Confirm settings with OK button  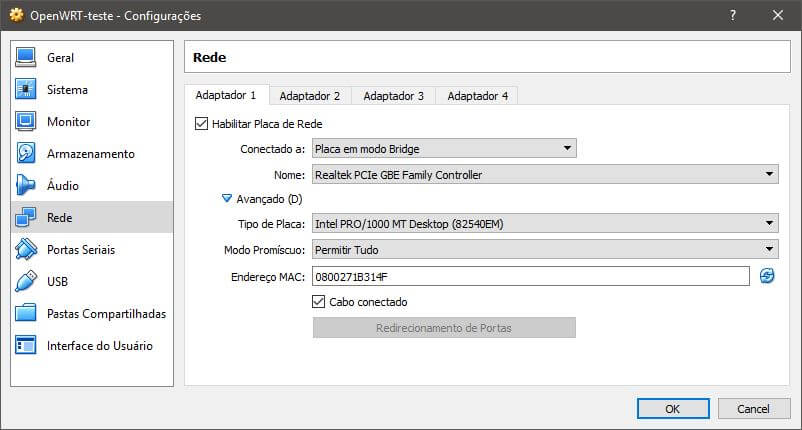673,409
